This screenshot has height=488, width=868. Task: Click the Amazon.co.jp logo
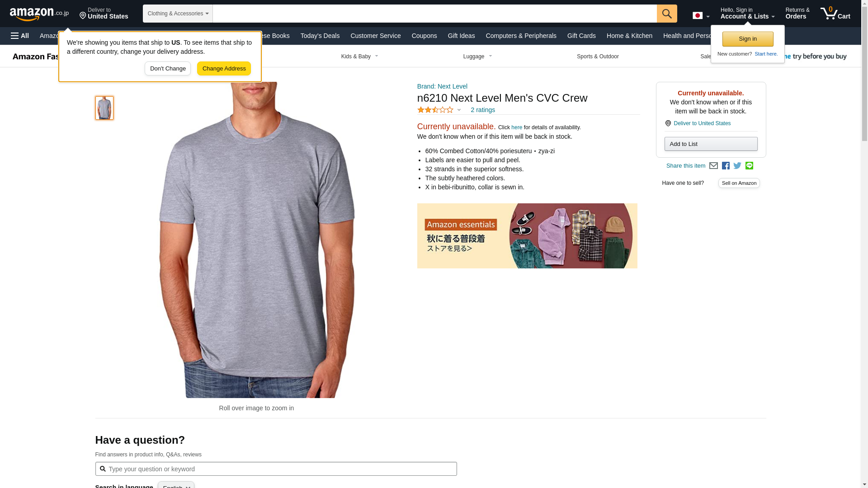tap(39, 14)
